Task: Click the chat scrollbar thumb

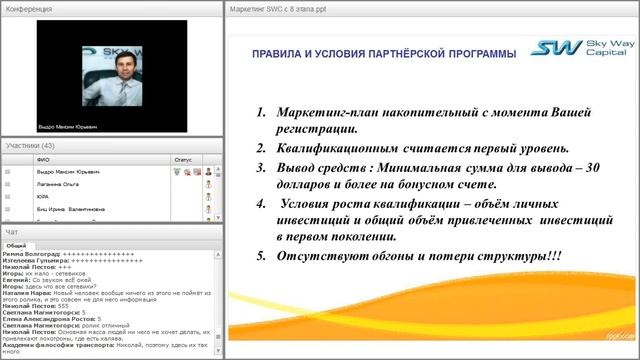Action: click(218, 337)
